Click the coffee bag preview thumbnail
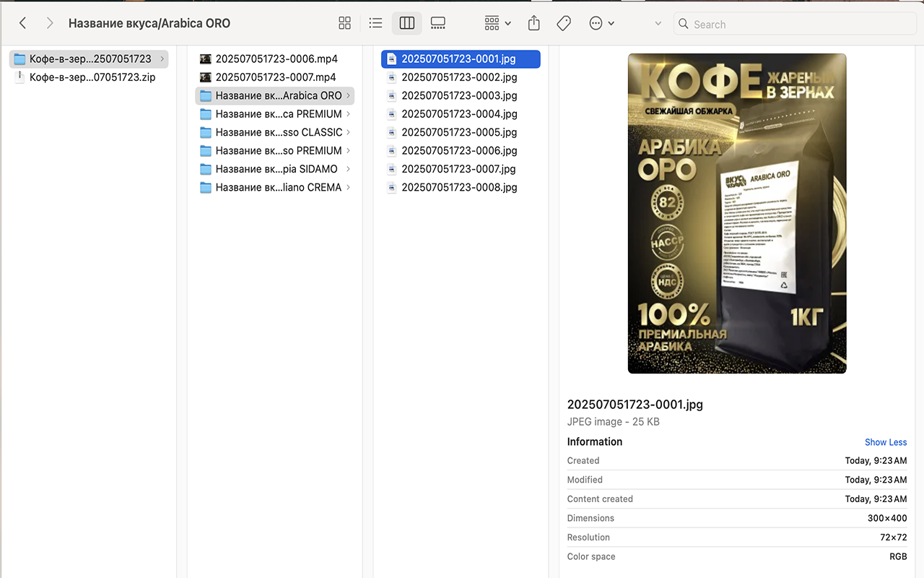The width and height of the screenshot is (924, 578). click(x=737, y=213)
